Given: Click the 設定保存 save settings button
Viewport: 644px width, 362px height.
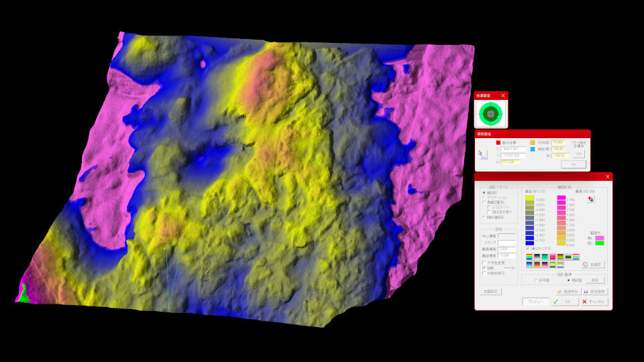Looking at the screenshot, I should click(594, 292).
